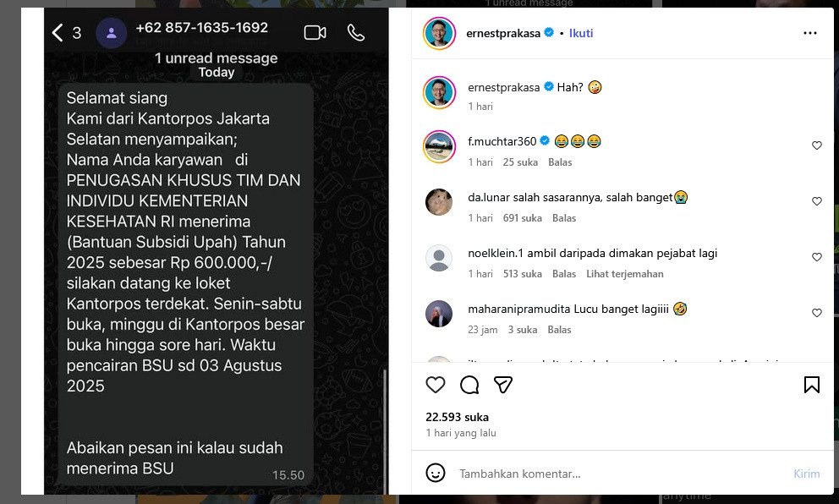Open the three-dot more options menu
The height and width of the screenshot is (504, 839).
click(x=810, y=33)
